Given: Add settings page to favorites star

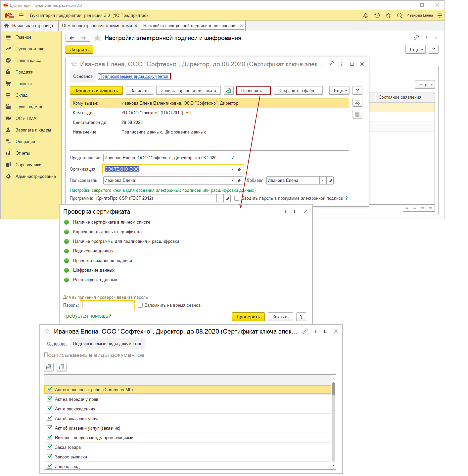Looking at the screenshot, I should pyautogui.click(x=97, y=38).
